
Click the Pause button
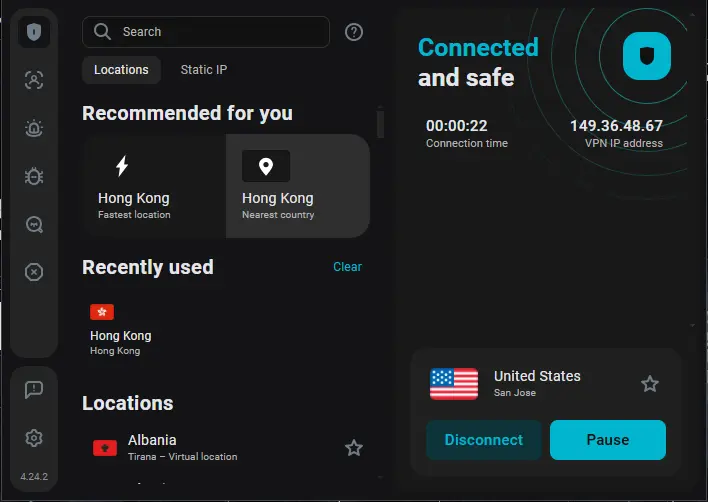608,440
